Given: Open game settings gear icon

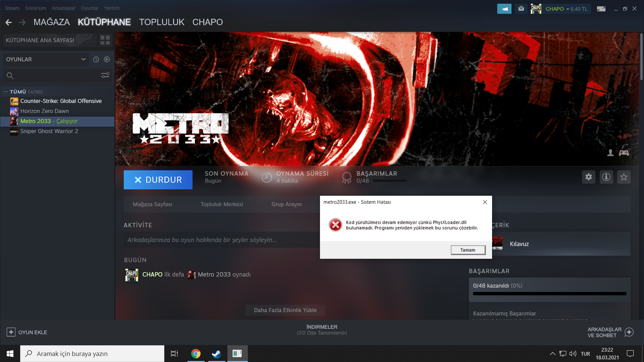Looking at the screenshot, I should [588, 177].
